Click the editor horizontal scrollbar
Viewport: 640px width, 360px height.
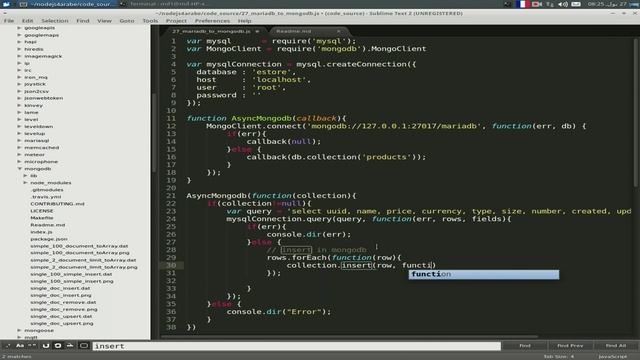coord(350,337)
